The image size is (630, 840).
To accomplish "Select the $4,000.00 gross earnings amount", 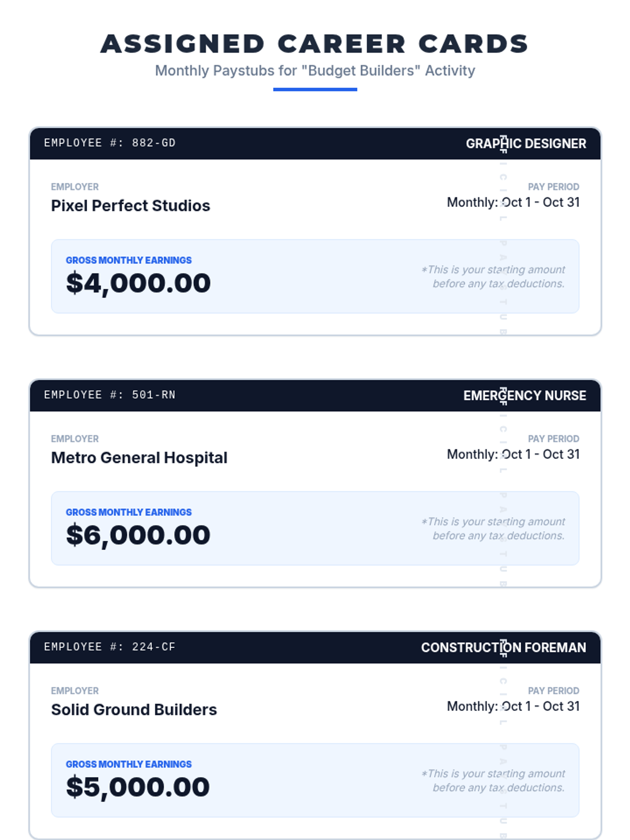I will pyautogui.click(x=138, y=283).
